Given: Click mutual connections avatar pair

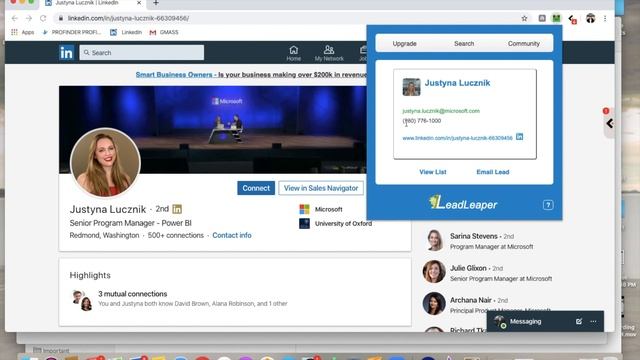Looking at the screenshot, I should pyautogui.click(x=82, y=300).
